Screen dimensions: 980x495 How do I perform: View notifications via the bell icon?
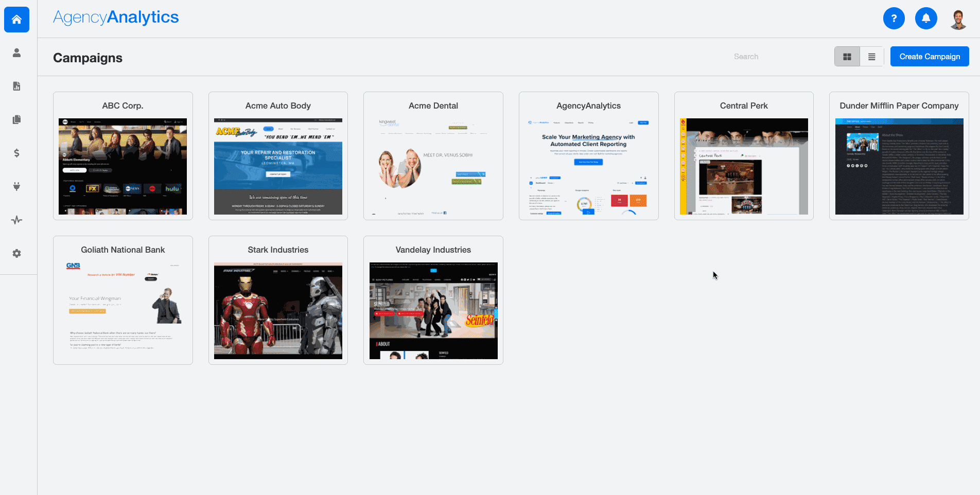pyautogui.click(x=926, y=18)
